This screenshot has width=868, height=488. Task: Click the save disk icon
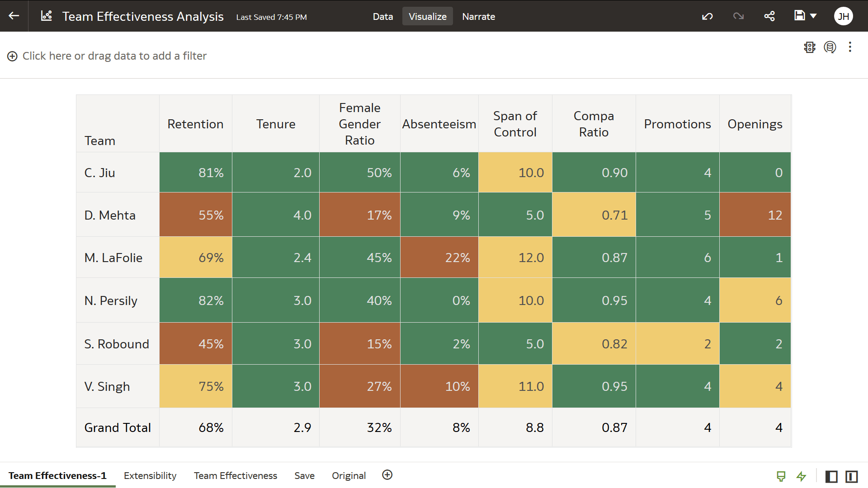coord(799,16)
